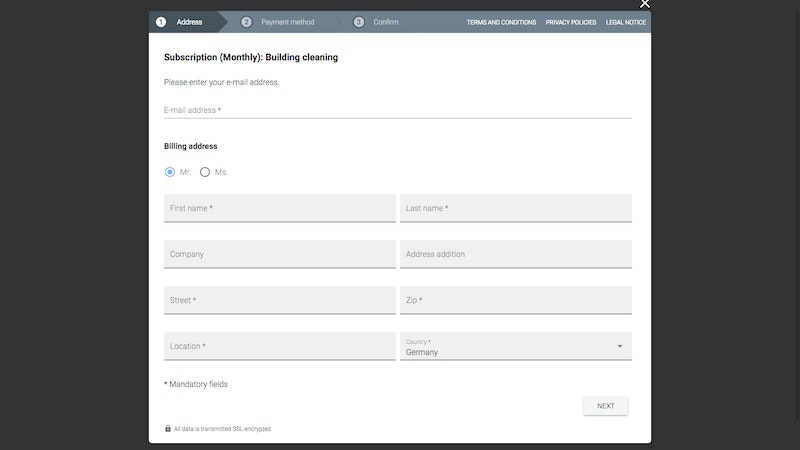
Task: Click the SSL lock icon
Action: (168, 429)
